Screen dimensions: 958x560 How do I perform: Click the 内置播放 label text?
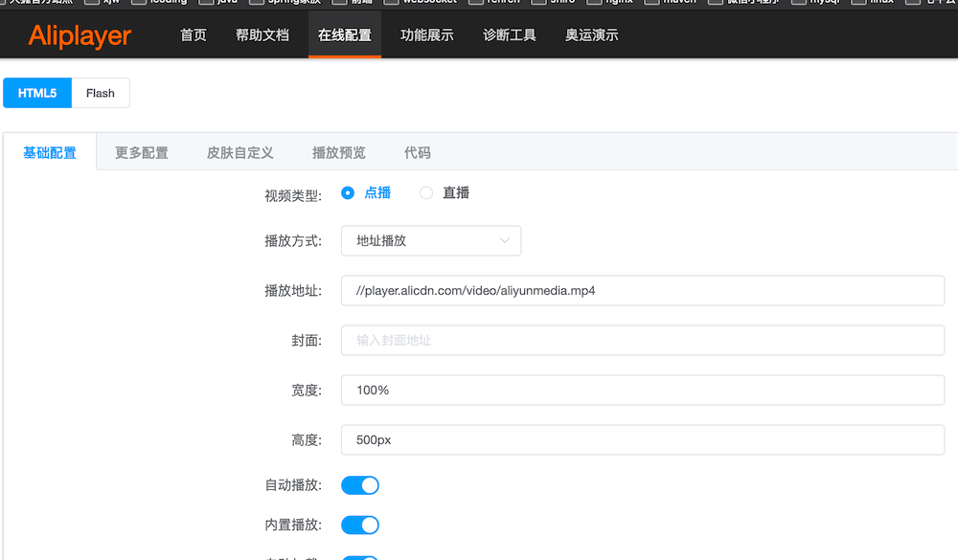pyautogui.click(x=292, y=525)
